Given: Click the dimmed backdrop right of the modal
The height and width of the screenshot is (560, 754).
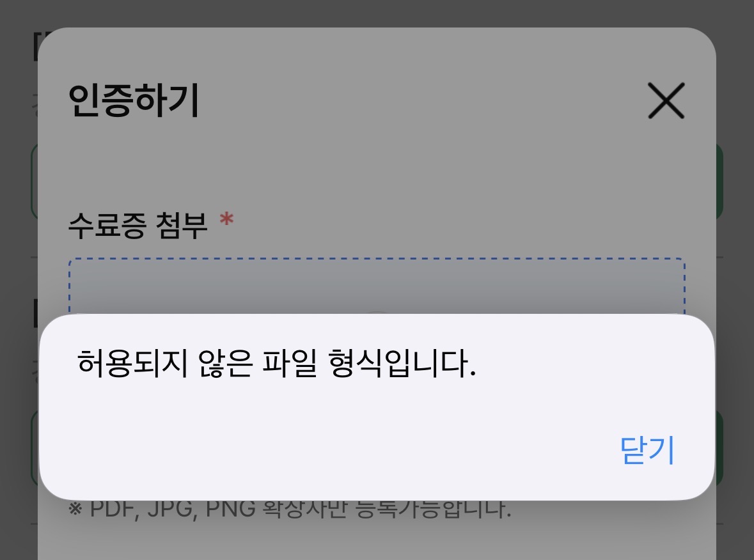Looking at the screenshot, I should pos(735,288).
